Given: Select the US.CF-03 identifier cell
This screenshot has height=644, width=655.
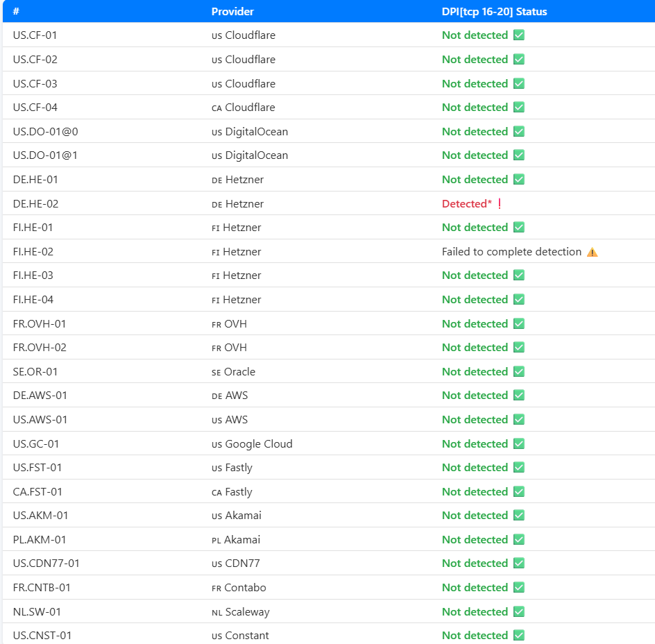Looking at the screenshot, I should click(35, 83).
